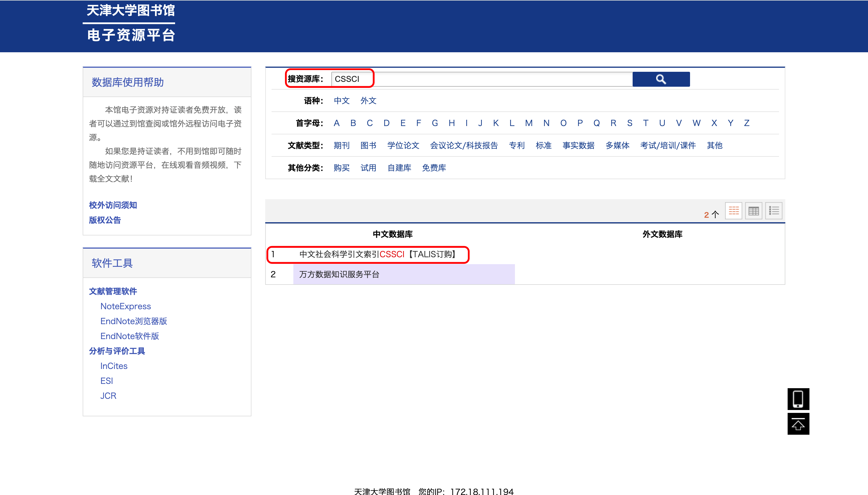868x495 pixels.
Task: Open the 校外访问须知 link
Action: (x=113, y=205)
